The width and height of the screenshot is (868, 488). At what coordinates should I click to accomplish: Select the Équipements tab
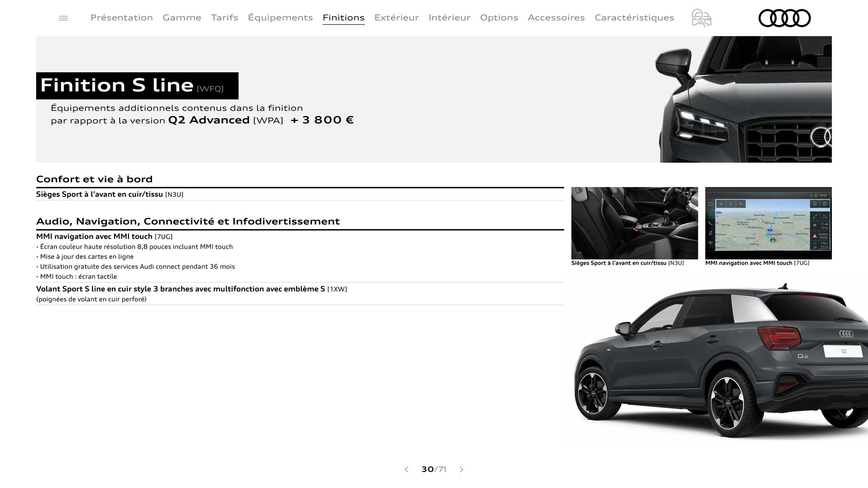pos(280,17)
